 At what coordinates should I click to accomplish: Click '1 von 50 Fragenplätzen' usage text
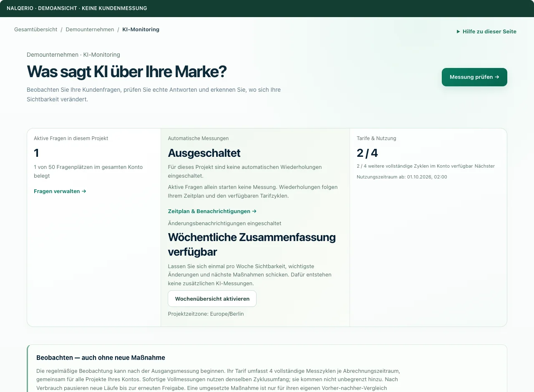click(88, 171)
